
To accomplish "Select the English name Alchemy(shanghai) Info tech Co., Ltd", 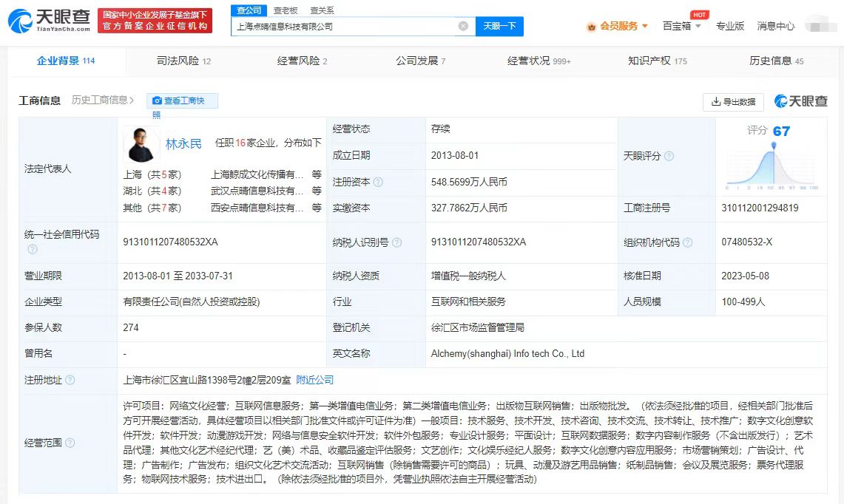I will pos(507,353).
